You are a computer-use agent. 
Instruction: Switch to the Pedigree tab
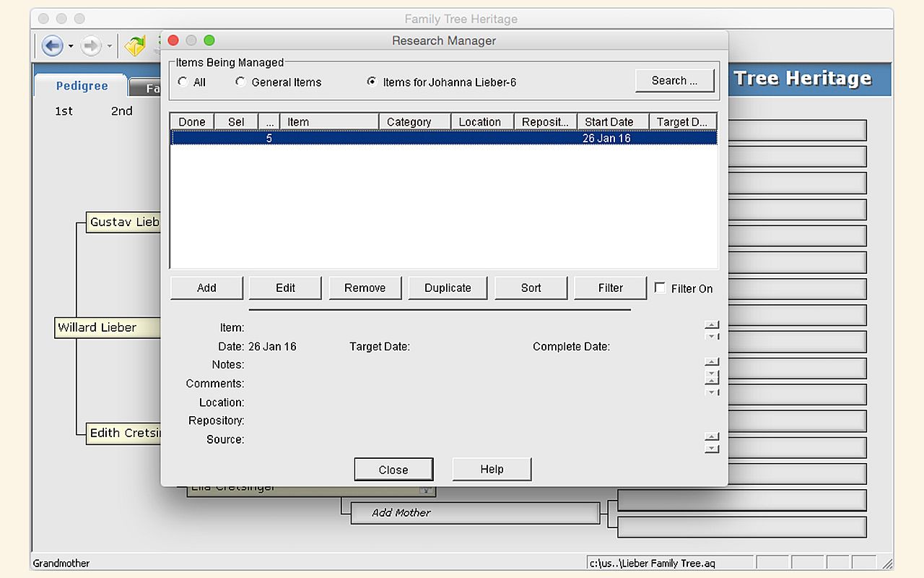click(82, 86)
